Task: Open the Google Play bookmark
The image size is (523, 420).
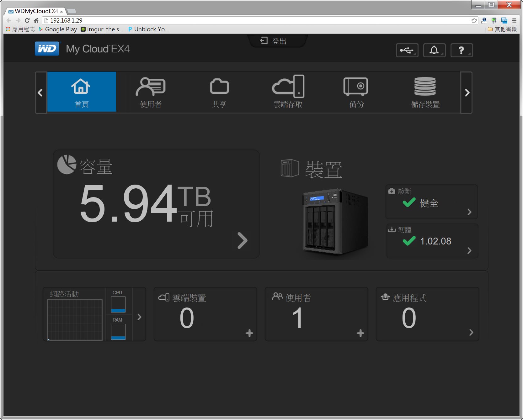Action: [58, 29]
